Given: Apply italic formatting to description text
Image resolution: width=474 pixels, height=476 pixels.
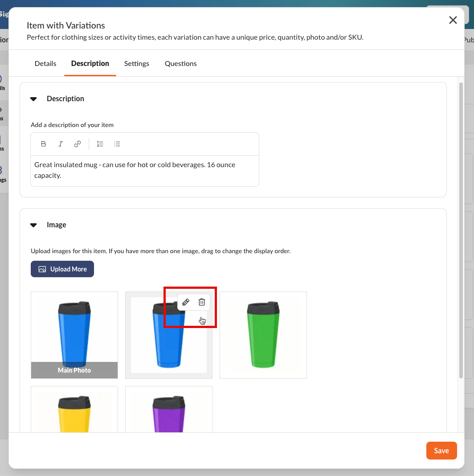Looking at the screenshot, I should pos(61,144).
